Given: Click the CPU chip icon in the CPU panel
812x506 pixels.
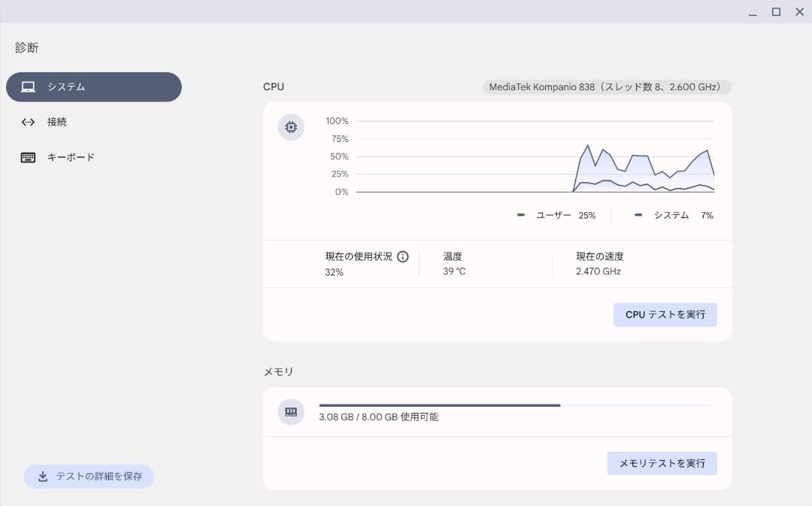Looking at the screenshot, I should pos(290,127).
